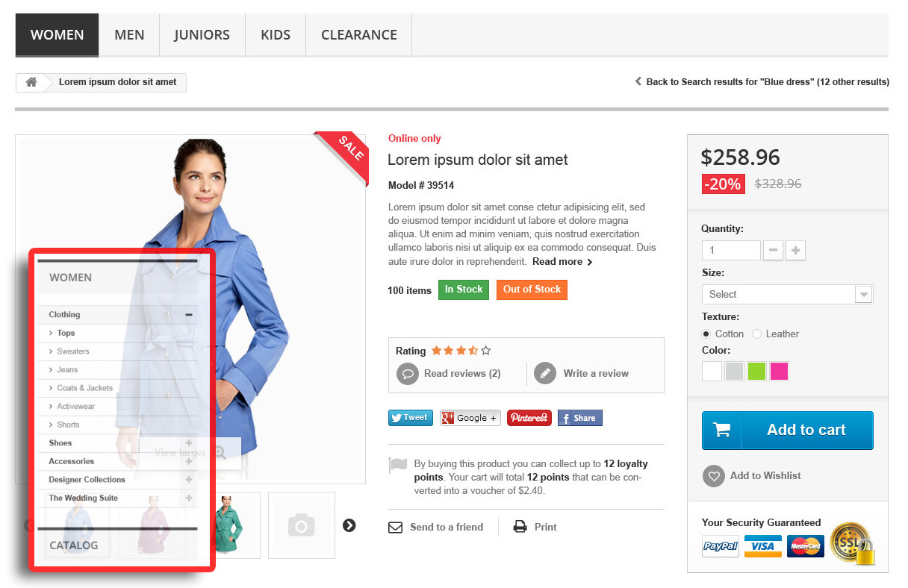Open the Read reviews speech bubble icon
908x588 pixels.
tap(407, 373)
